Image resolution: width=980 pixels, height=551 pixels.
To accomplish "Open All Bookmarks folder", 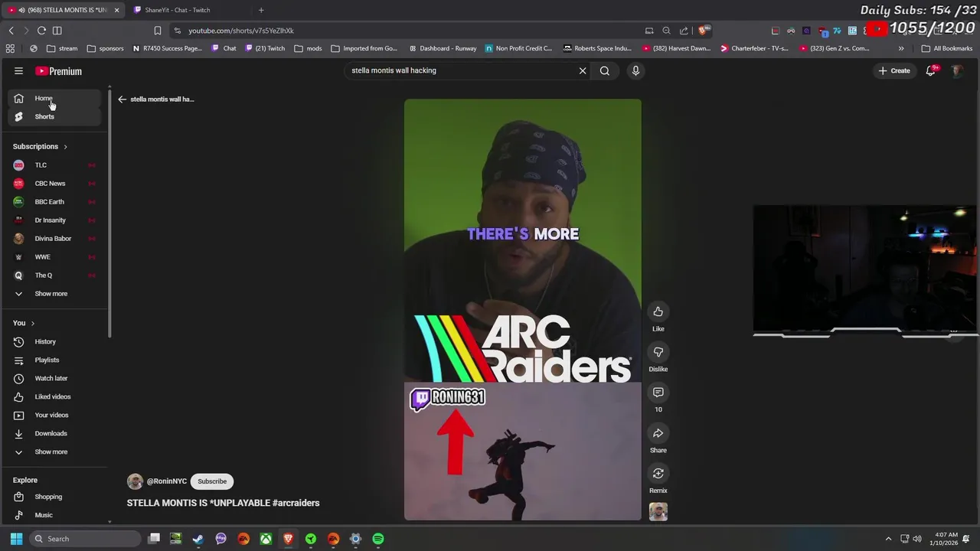I will click(x=947, y=48).
